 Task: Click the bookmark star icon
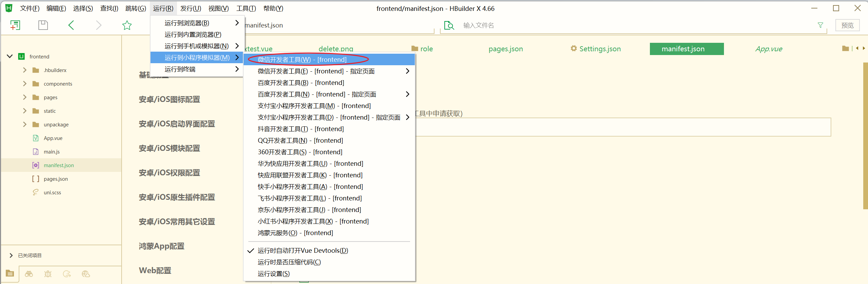[x=127, y=25]
